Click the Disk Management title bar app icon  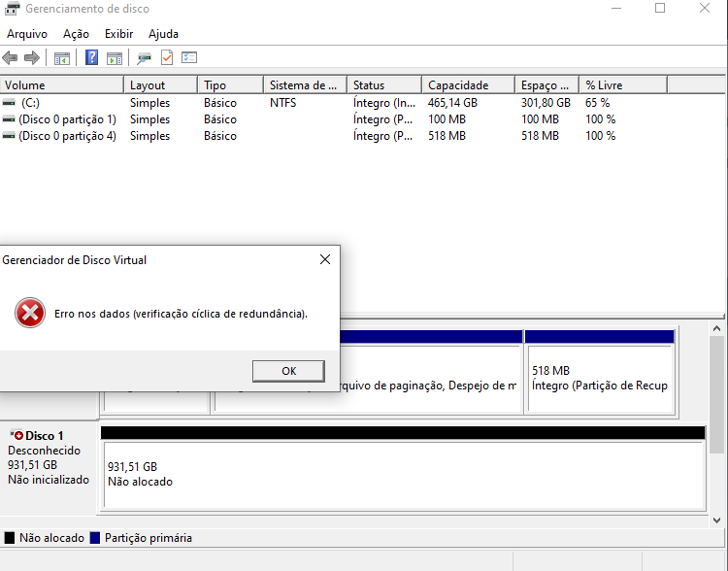pyautogui.click(x=12, y=9)
